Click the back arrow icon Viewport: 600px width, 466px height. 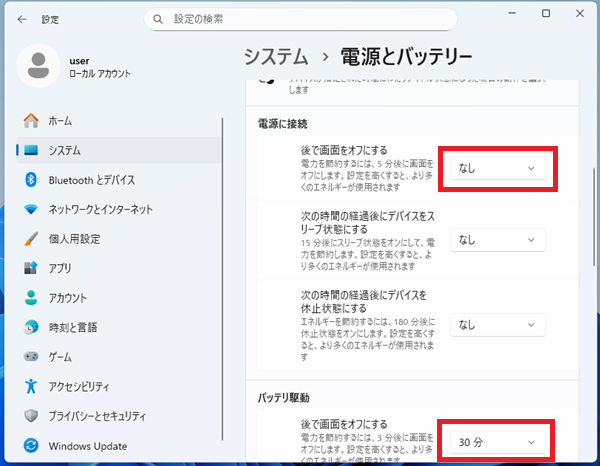coord(22,19)
